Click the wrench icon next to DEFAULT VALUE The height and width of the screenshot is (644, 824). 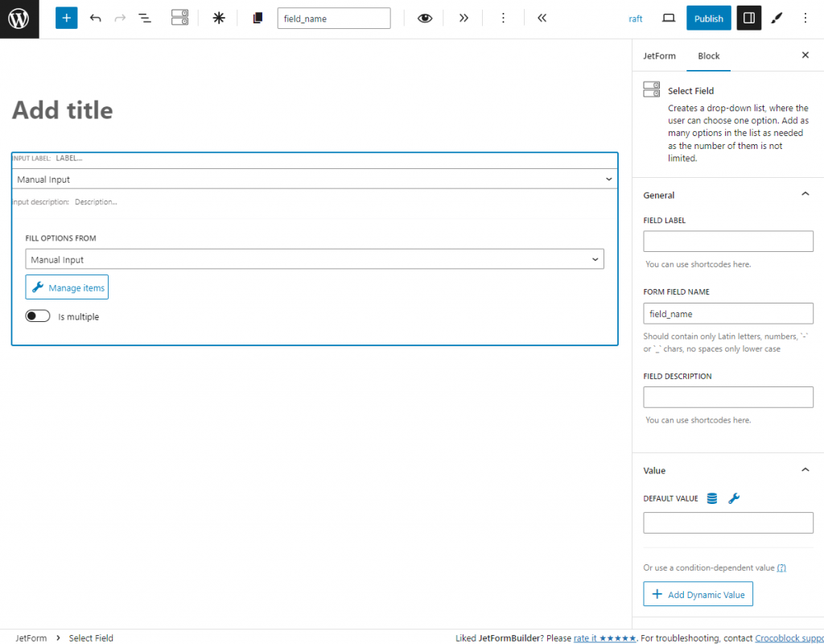point(733,497)
